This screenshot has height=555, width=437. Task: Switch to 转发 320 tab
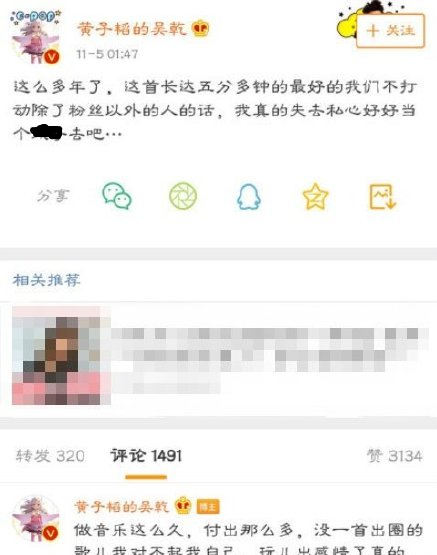(x=50, y=456)
